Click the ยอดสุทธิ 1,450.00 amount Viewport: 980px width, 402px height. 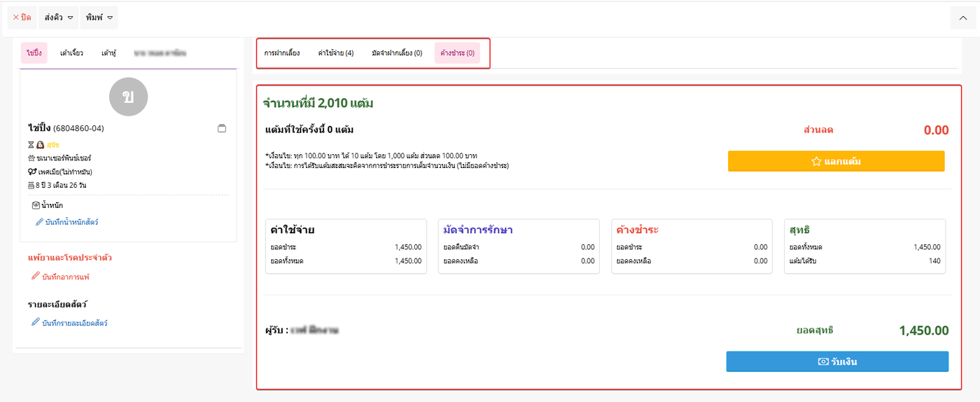point(924,331)
